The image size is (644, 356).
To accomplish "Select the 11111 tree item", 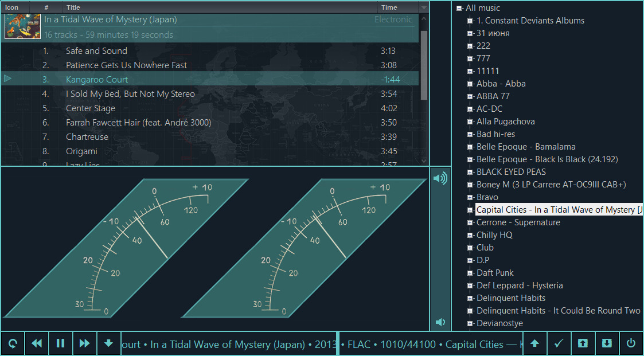I will (488, 71).
